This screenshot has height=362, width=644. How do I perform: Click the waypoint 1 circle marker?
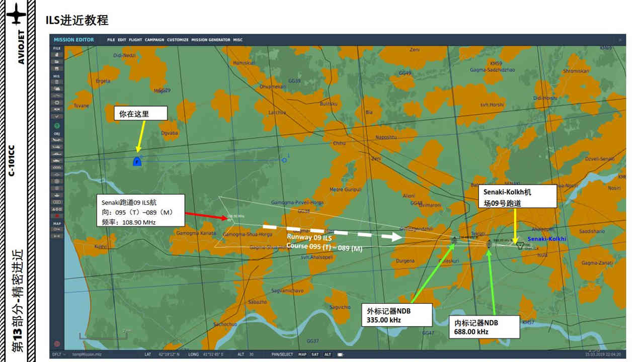(x=284, y=160)
